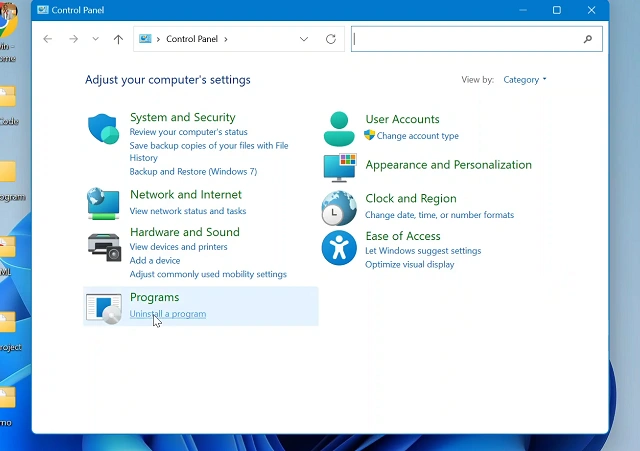Click View network status and tasks
Screen dimensions: 640x451
(x=188, y=211)
